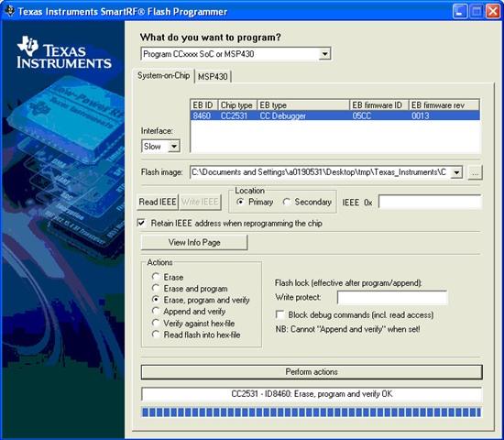
Task: Click the EB type column header
Action: coord(303,105)
